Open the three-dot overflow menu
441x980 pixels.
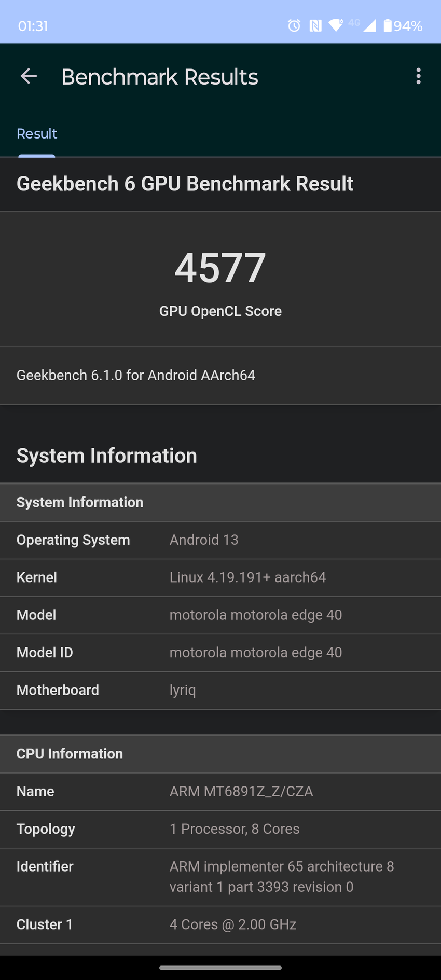[418, 77]
